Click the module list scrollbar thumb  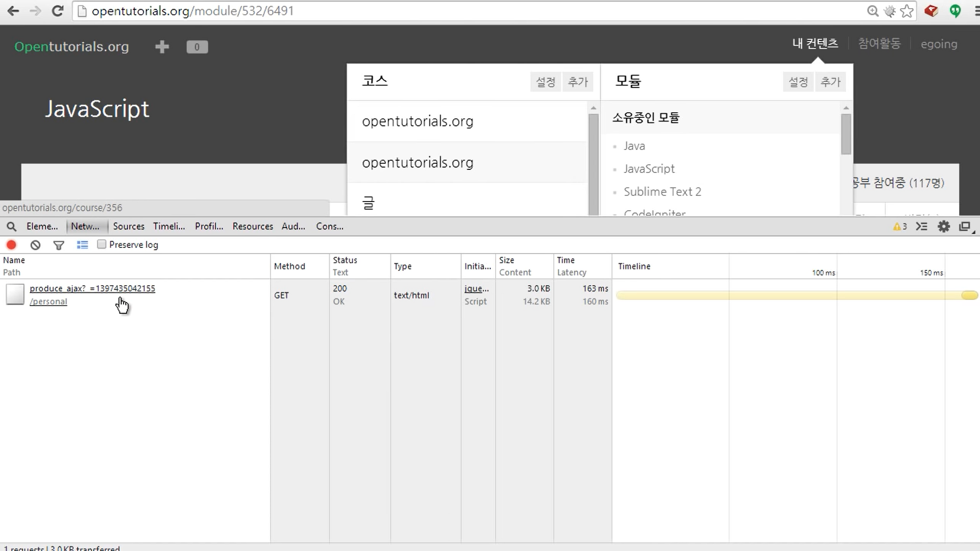(846, 134)
